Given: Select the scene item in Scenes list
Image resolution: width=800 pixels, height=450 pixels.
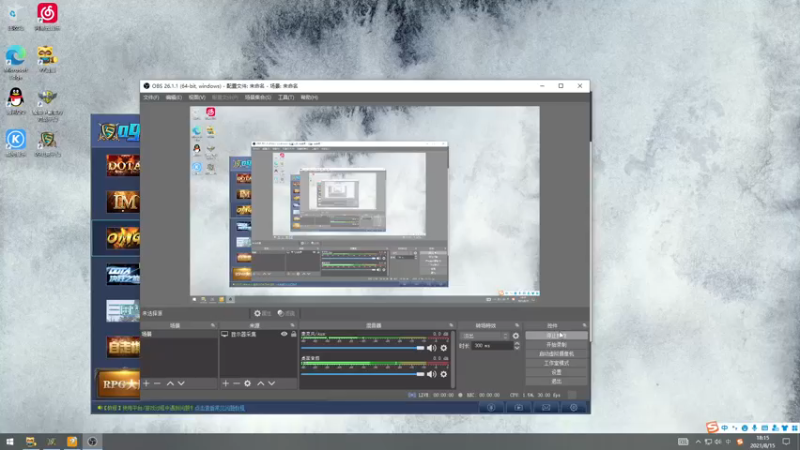Looking at the screenshot, I should (179, 334).
